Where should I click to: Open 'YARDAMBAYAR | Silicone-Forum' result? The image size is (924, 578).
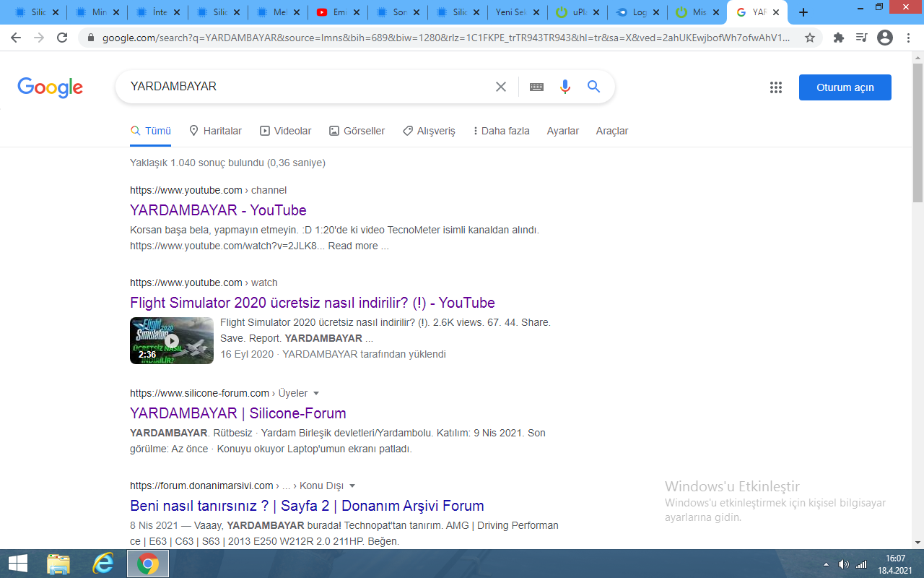[238, 413]
